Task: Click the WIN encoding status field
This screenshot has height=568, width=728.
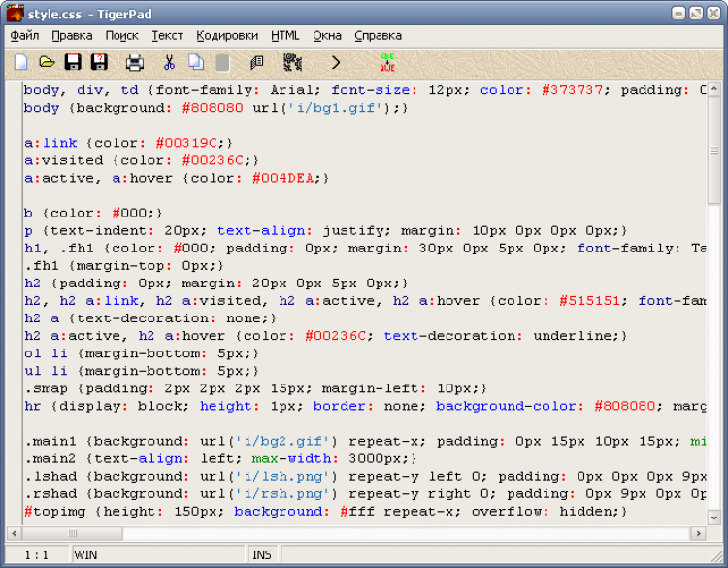Action: click(x=158, y=555)
